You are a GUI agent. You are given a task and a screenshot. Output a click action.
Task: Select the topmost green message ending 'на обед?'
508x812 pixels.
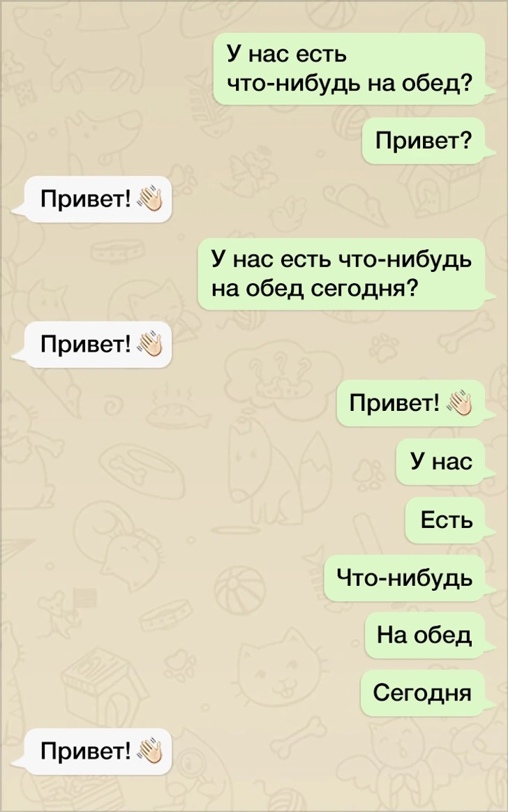tap(349, 68)
